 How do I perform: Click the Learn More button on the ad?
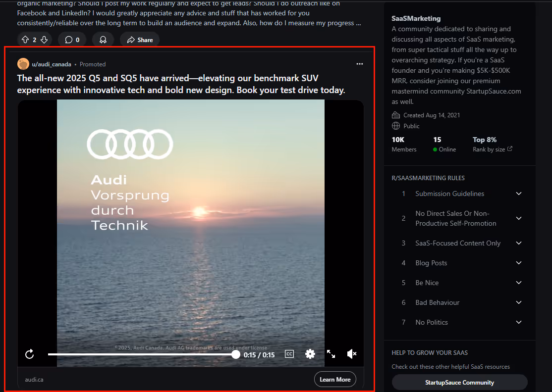point(335,379)
